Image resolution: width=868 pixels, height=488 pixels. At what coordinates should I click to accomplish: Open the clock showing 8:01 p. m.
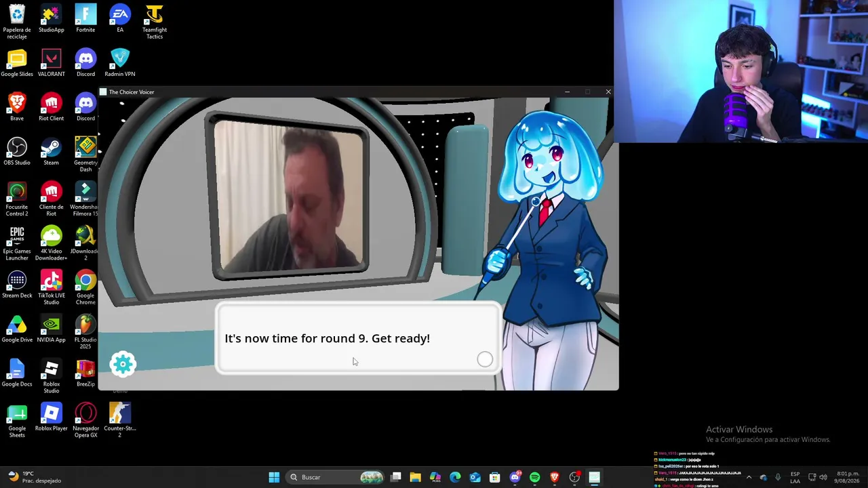click(x=847, y=477)
